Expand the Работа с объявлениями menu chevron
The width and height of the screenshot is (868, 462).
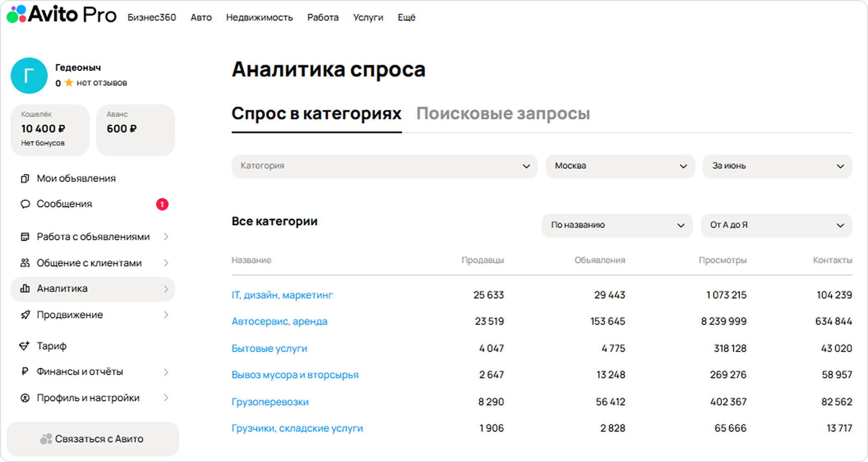166,237
